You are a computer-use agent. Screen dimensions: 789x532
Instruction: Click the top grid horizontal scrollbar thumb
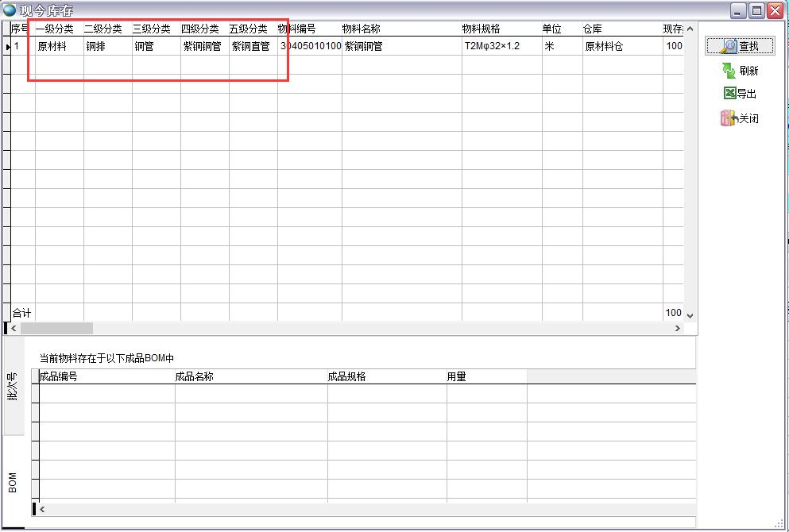point(56,328)
